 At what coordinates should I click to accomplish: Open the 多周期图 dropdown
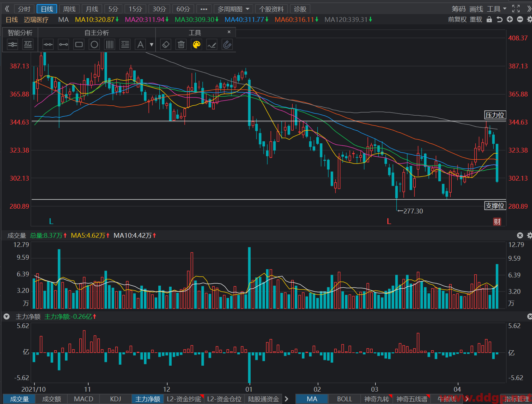tap(233, 9)
